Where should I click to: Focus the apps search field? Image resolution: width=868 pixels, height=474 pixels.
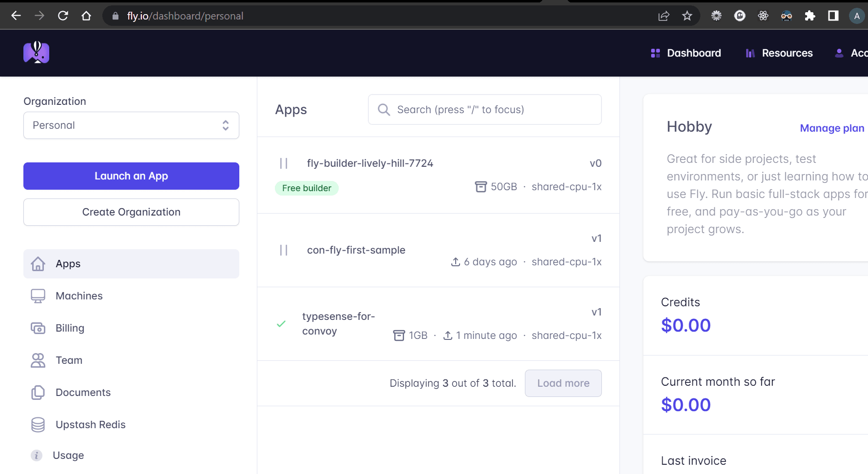(x=484, y=109)
